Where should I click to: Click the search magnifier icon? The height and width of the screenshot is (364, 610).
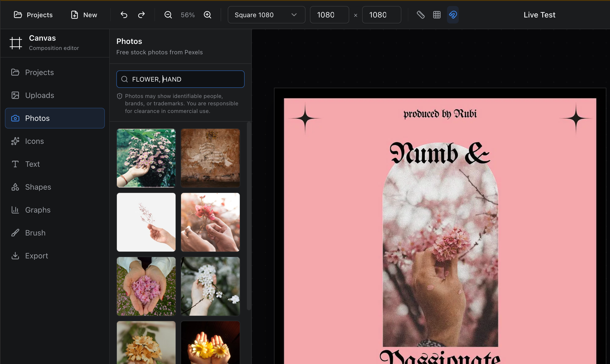(x=125, y=79)
